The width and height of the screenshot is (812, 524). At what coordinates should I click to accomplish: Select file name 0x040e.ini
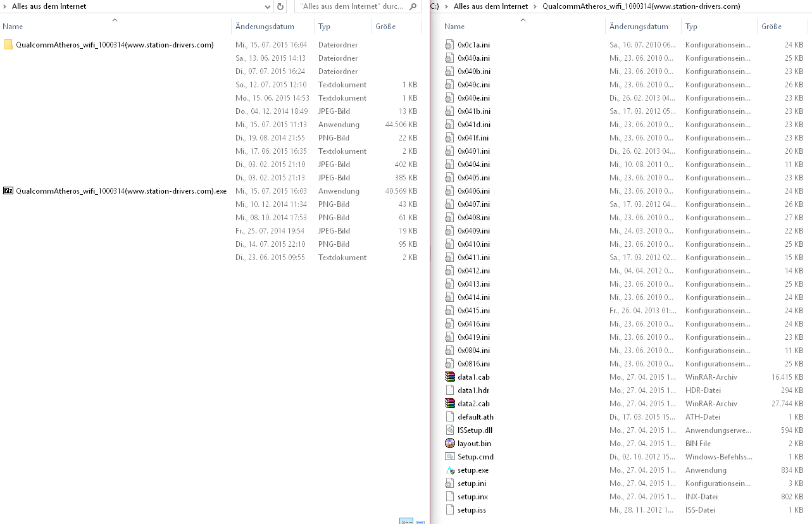[x=474, y=98]
